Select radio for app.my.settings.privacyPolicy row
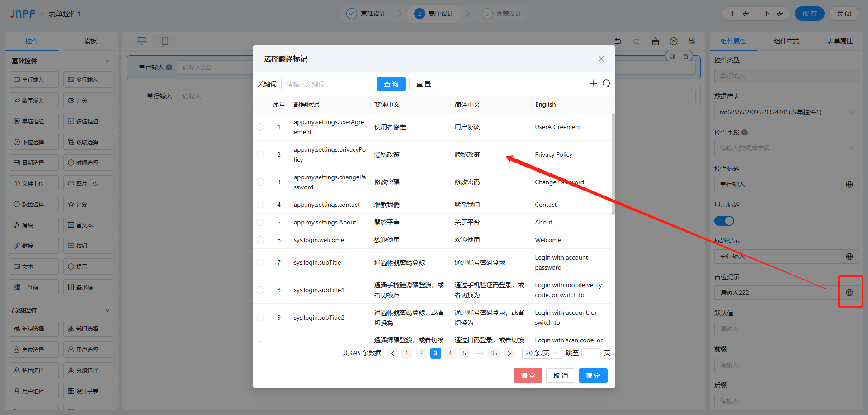Image resolution: width=868 pixels, height=415 pixels. tap(260, 154)
